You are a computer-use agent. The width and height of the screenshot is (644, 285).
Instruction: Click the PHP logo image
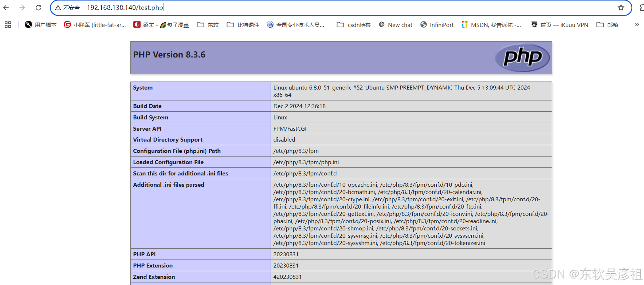point(522,58)
